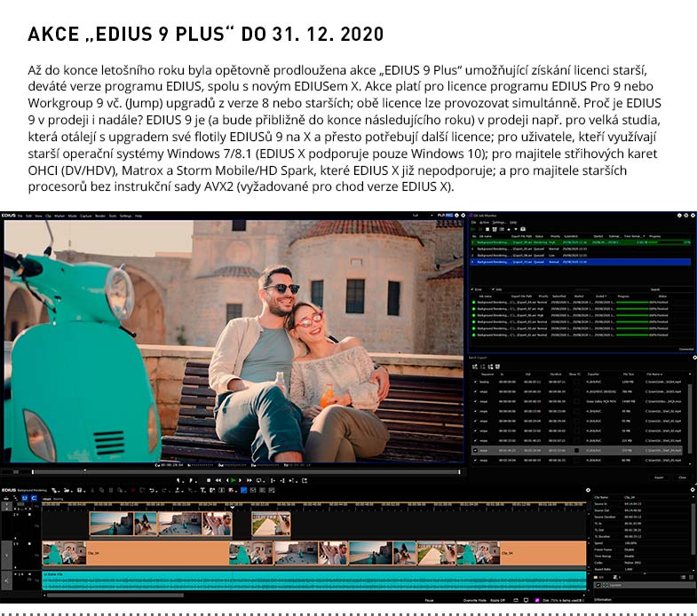Open the Action menu in Job Monitor
Image resolution: width=697 pixels, height=616 pixels.
(x=485, y=223)
